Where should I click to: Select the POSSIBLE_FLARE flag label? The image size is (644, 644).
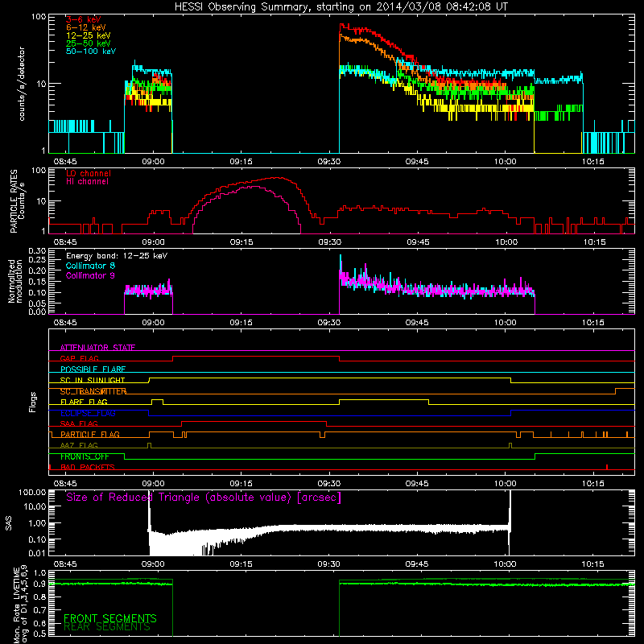click(x=93, y=369)
